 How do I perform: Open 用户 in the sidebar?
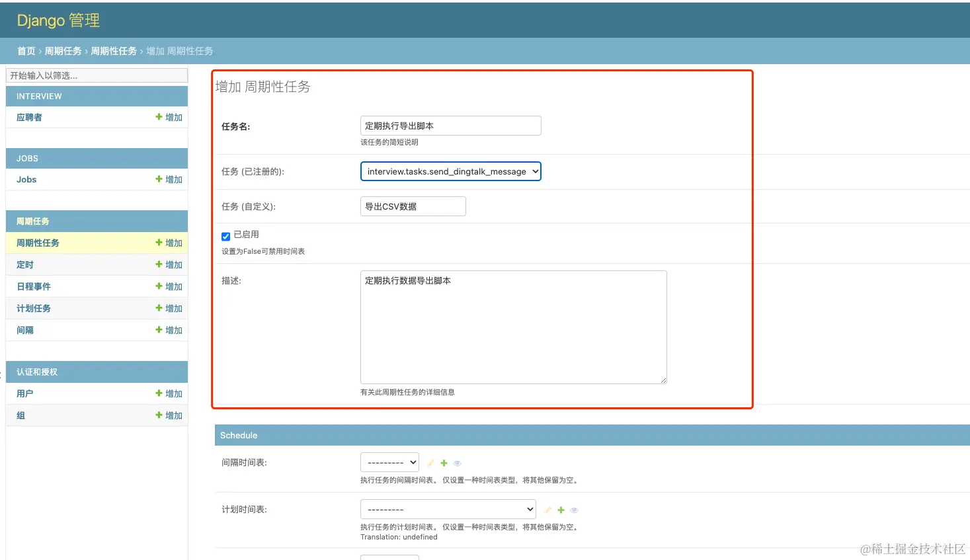(25, 393)
